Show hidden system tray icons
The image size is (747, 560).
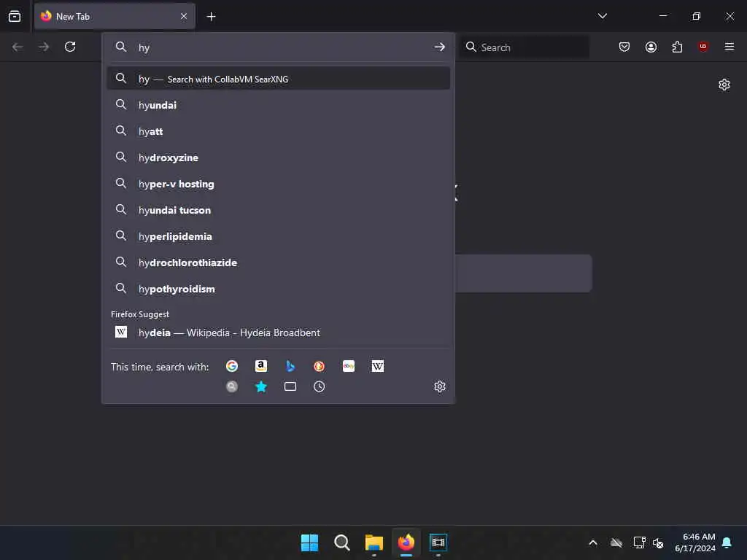[x=593, y=542]
